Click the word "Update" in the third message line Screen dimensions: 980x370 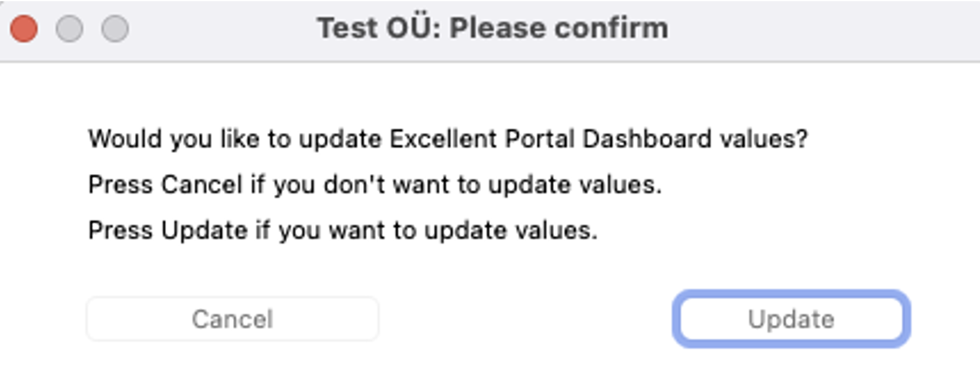tap(204, 231)
